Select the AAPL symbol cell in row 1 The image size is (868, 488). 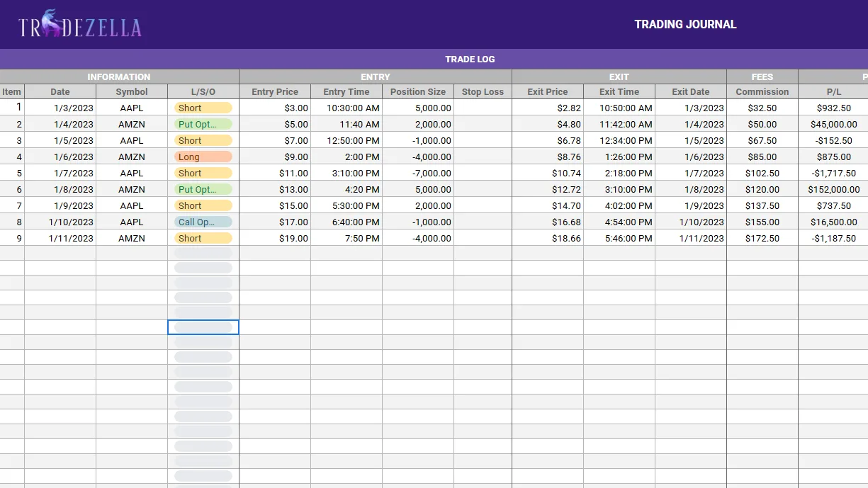(x=131, y=108)
